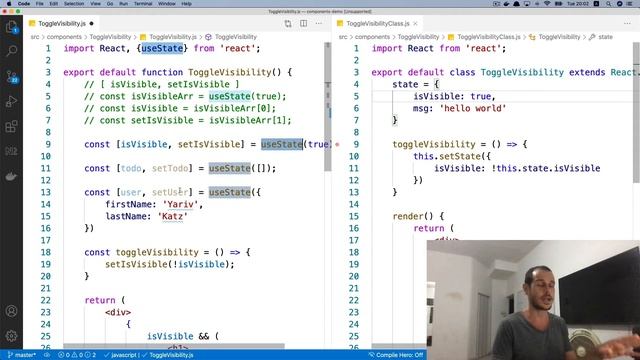640x360 pixels.
Task: Click components breadcrumb in left editor
Action: point(64,37)
